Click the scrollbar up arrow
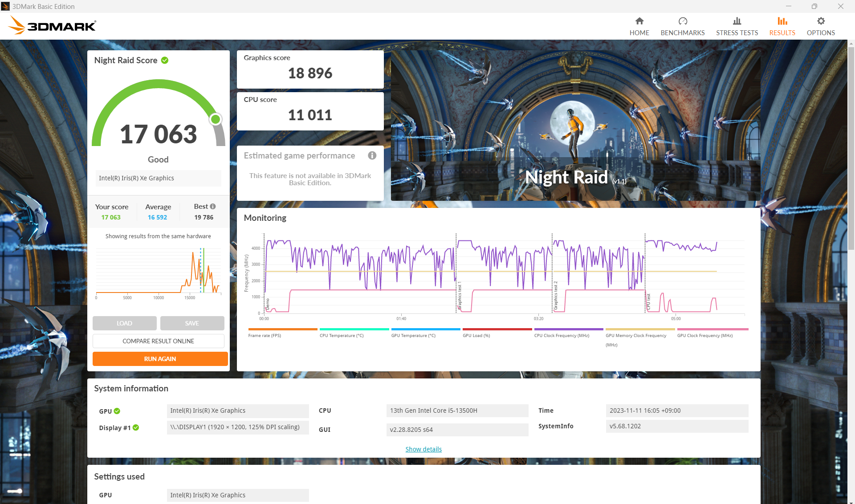The width and height of the screenshot is (855, 504). tap(851, 44)
